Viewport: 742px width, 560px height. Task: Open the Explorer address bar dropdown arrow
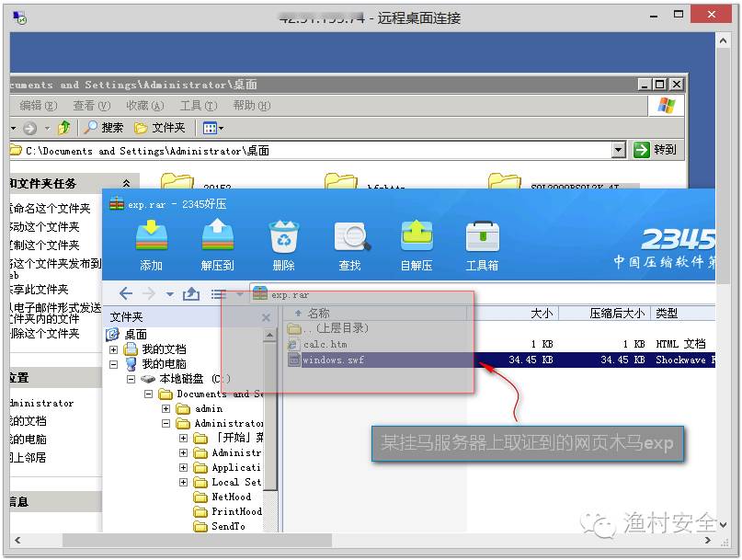click(x=618, y=151)
